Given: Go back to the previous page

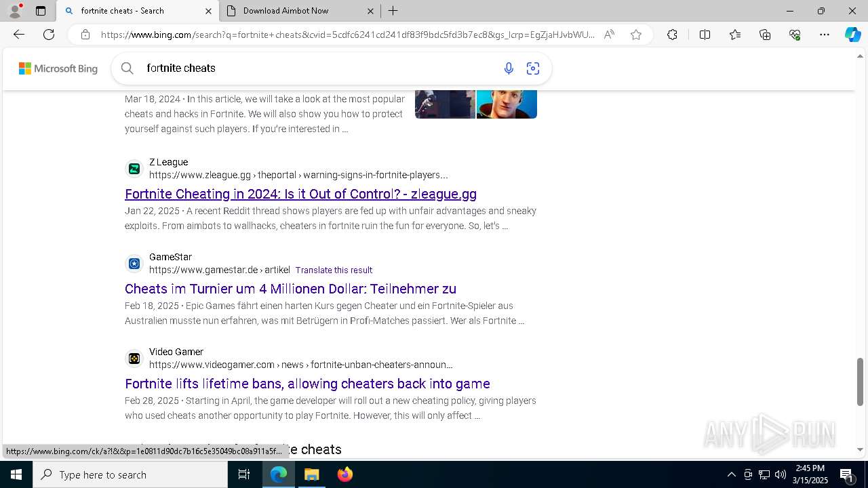Looking at the screenshot, I should pyautogui.click(x=19, y=35).
